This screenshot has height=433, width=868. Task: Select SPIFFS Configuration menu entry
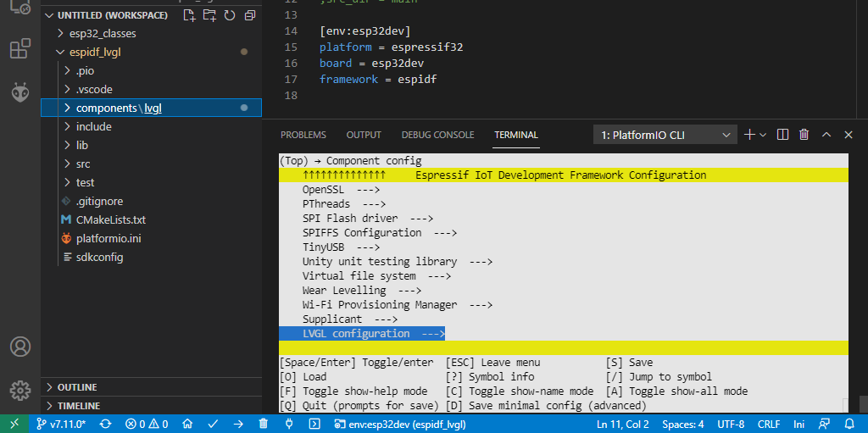click(379, 232)
